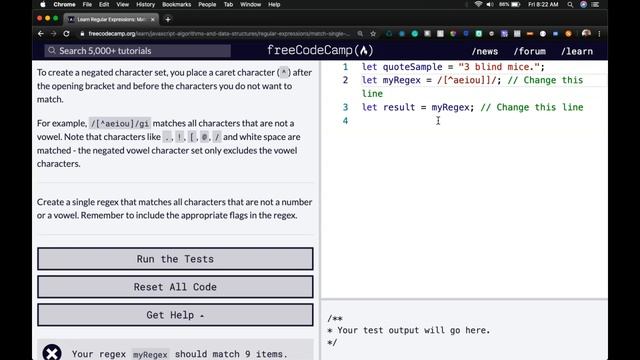The width and height of the screenshot is (640, 360).
Task: Click the Reset All Code button
Action: 176,287
